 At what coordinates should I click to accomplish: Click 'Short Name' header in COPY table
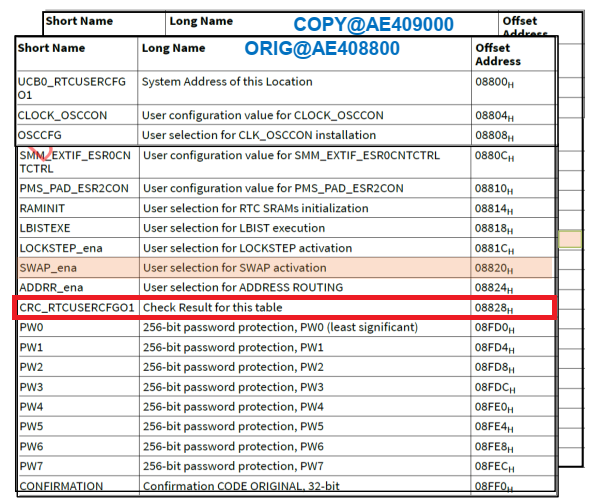pyautogui.click(x=79, y=21)
